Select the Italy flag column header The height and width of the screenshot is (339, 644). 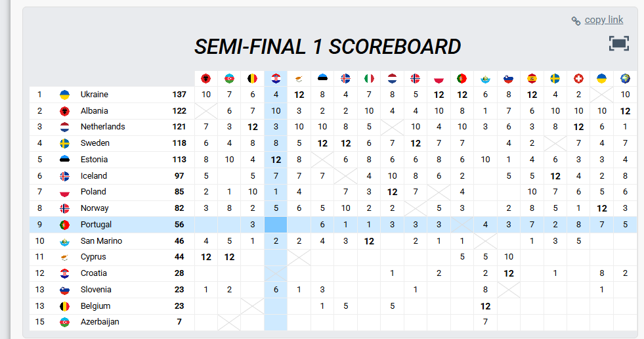(x=369, y=79)
